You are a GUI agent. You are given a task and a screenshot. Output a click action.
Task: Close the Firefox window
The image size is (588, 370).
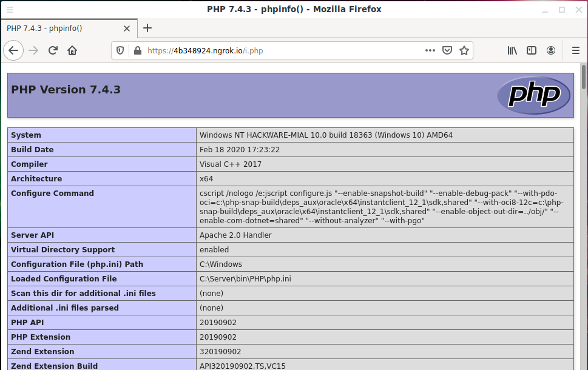click(579, 10)
